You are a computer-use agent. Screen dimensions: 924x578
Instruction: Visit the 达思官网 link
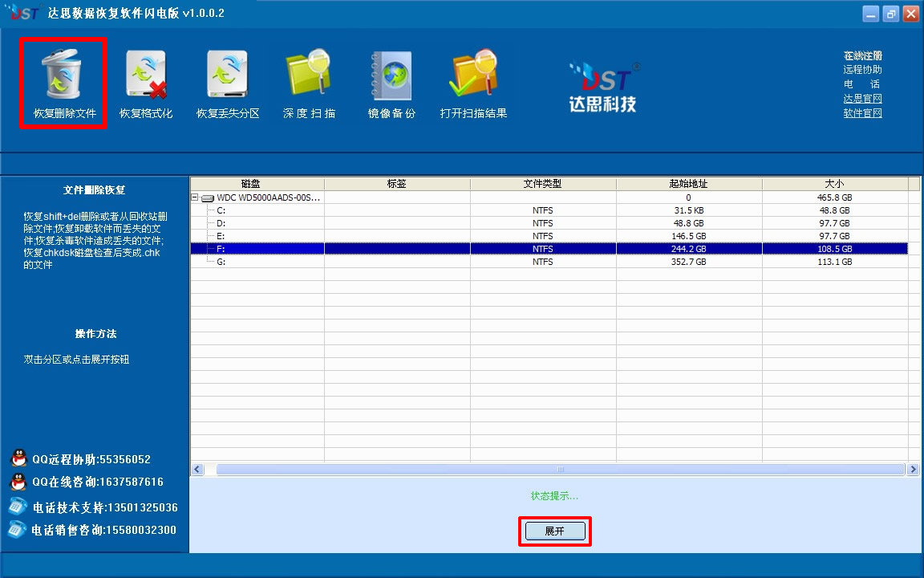(x=862, y=99)
